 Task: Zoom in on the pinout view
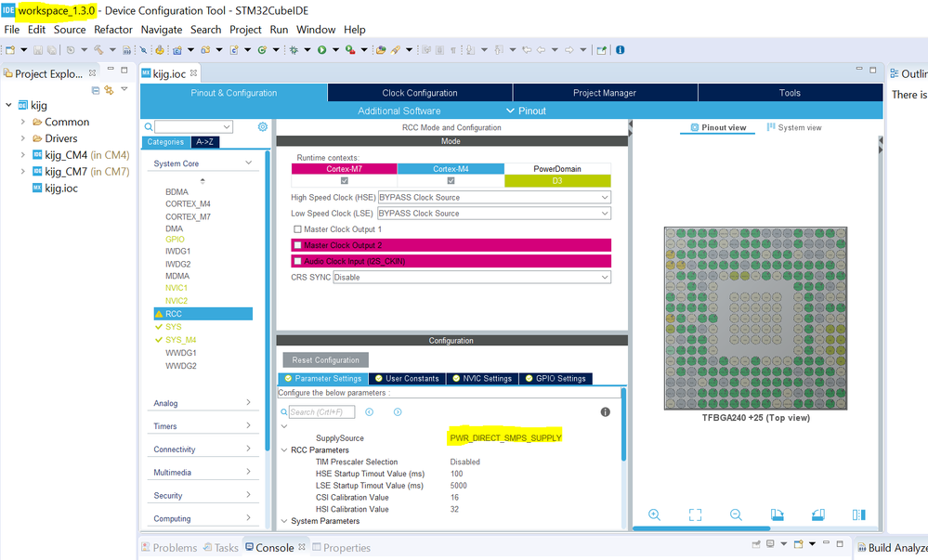654,514
